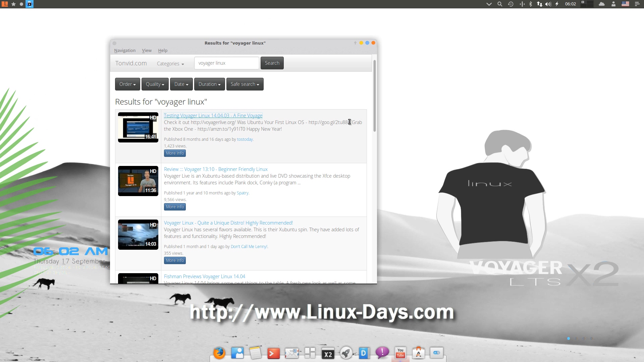Click the star favorites icon in top panel
The height and width of the screenshot is (362, 644).
[x=13, y=4]
